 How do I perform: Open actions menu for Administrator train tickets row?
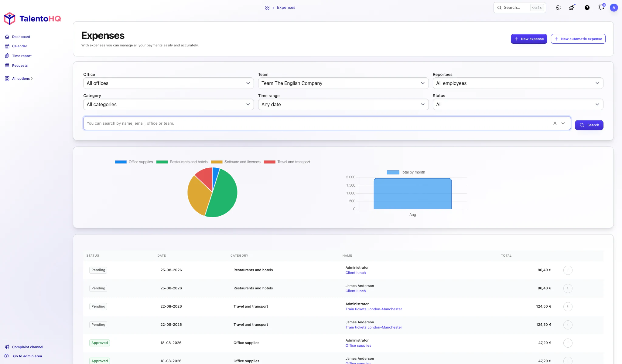(x=568, y=306)
